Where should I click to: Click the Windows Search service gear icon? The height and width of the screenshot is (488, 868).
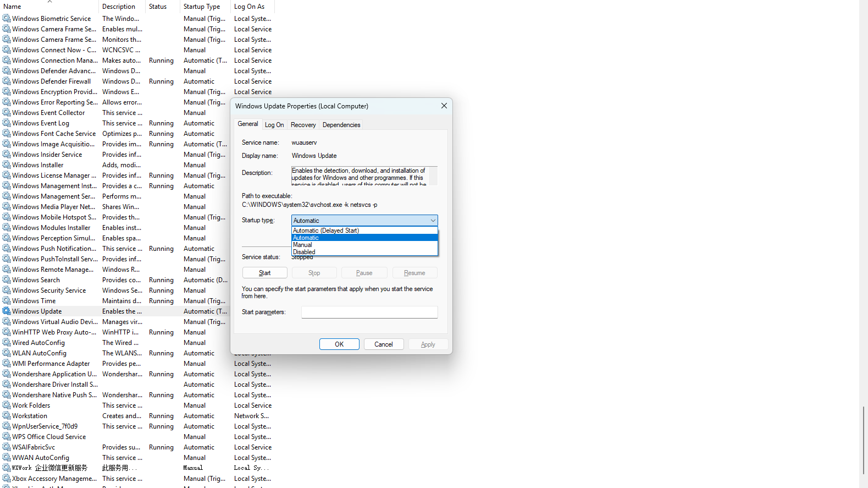7,280
